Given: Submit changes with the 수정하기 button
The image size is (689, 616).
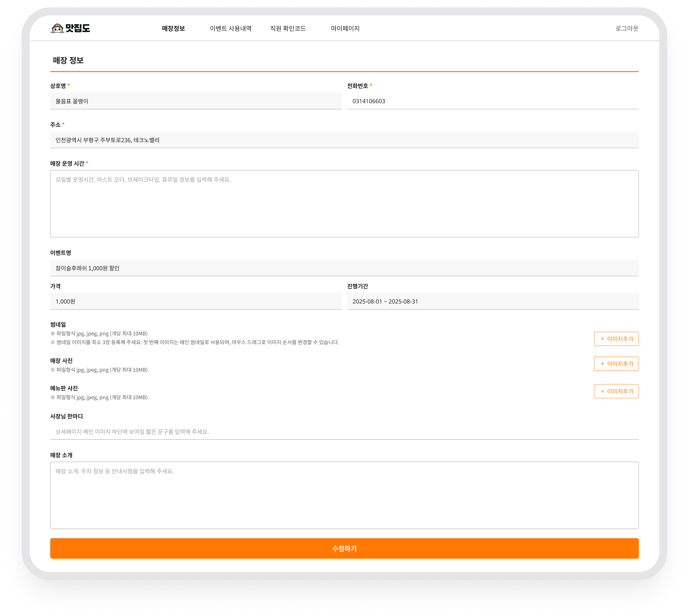Looking at the screenshot, I should [344, 549].
